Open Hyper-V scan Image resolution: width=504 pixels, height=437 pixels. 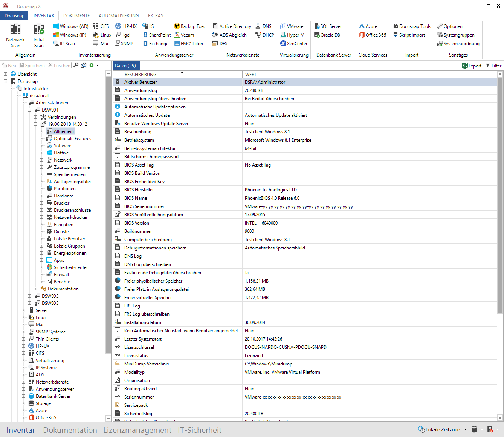click(292, 35)
